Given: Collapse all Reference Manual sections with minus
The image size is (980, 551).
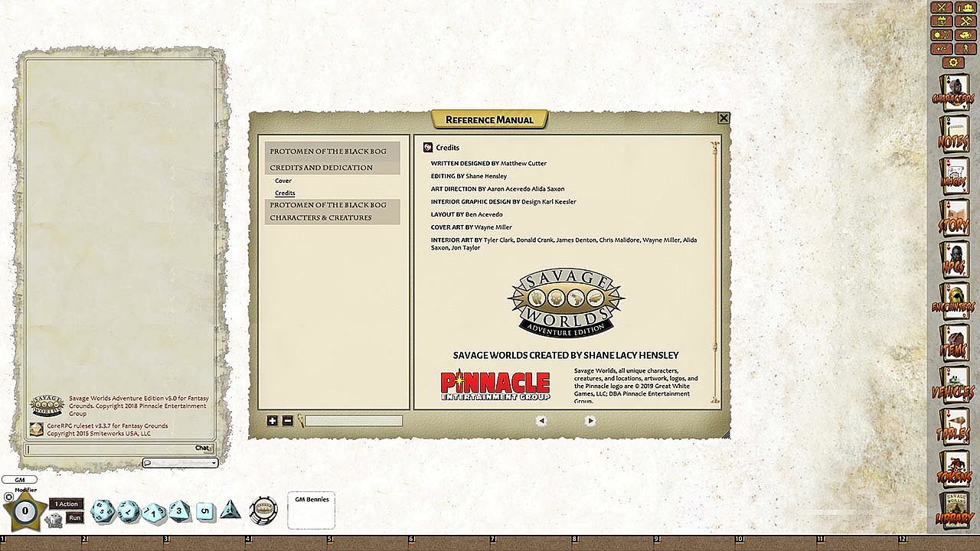Looking at the screenshot, I should [288, 420].
